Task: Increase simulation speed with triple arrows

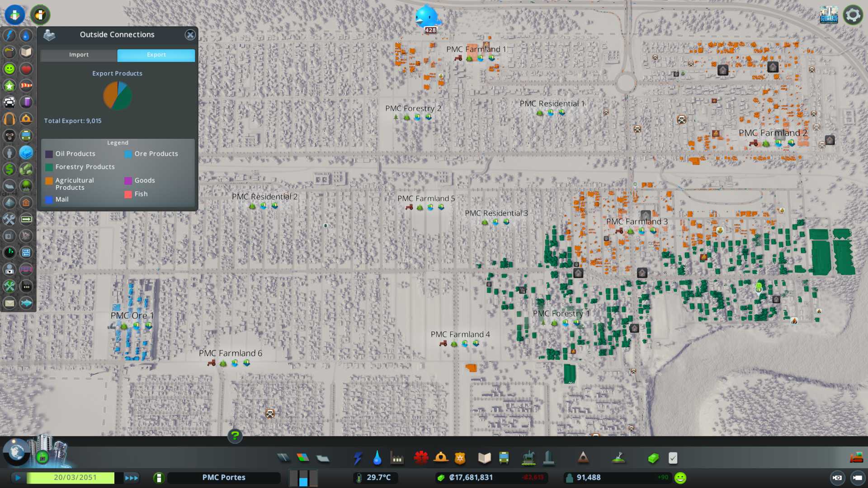Action: point(131,478)
